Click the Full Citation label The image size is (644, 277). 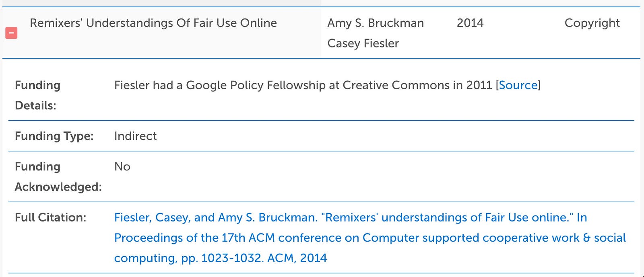[x=50, y=217]
